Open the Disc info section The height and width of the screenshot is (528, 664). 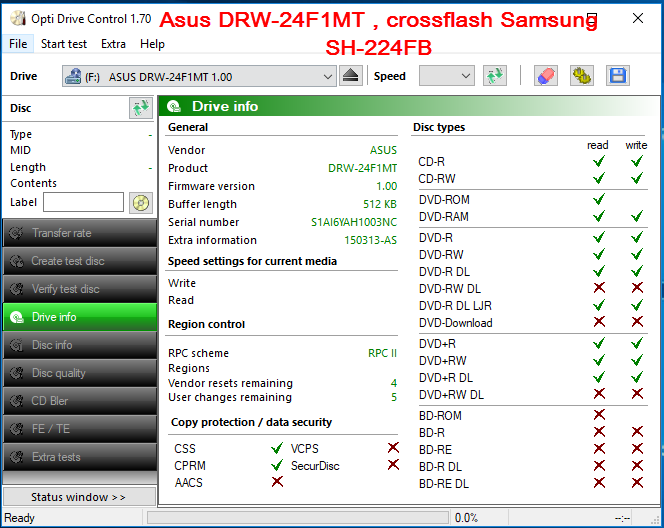click(80, 345)
